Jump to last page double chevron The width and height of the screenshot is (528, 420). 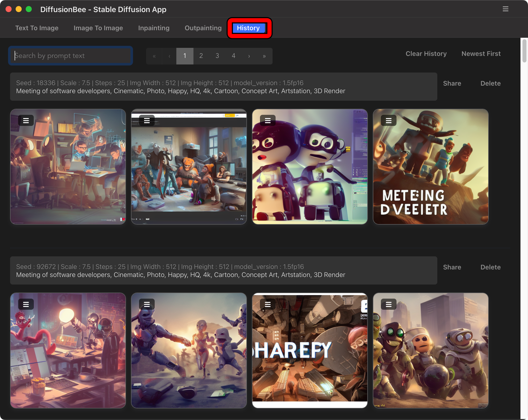click(x=264, y=56)
